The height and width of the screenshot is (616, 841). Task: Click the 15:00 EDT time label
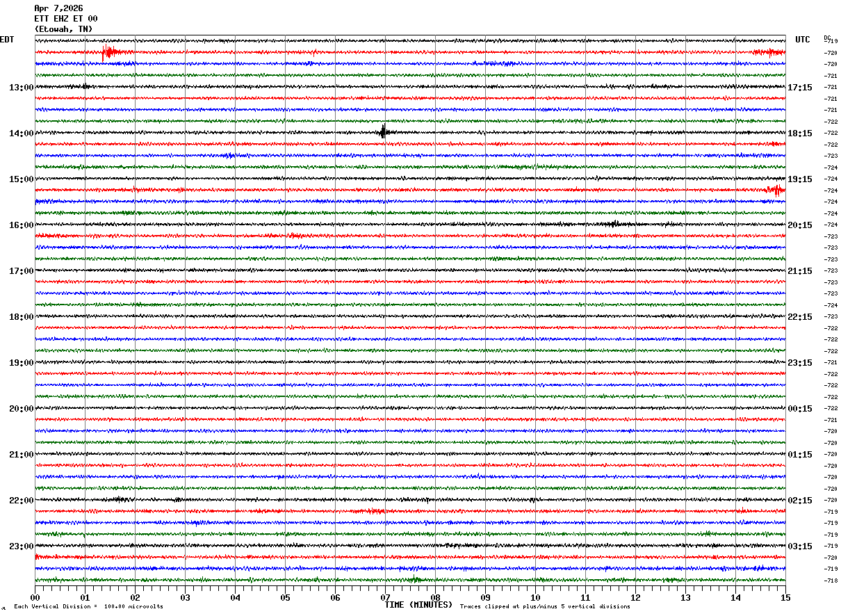point(21,179)
